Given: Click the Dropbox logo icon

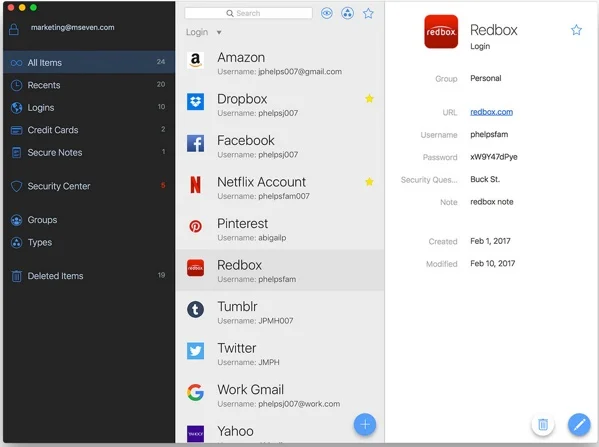Looking at the screenshot, I should click(195, 102).
